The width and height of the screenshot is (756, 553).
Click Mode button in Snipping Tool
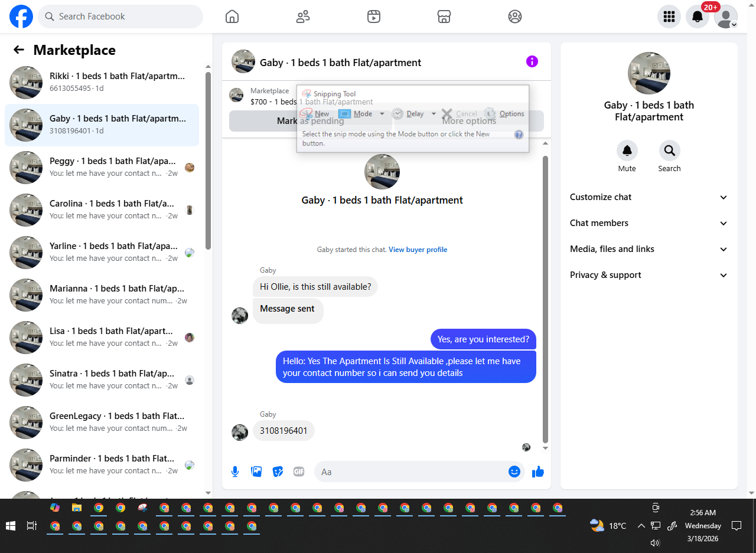pyautogui.click(x=357, y=114)
